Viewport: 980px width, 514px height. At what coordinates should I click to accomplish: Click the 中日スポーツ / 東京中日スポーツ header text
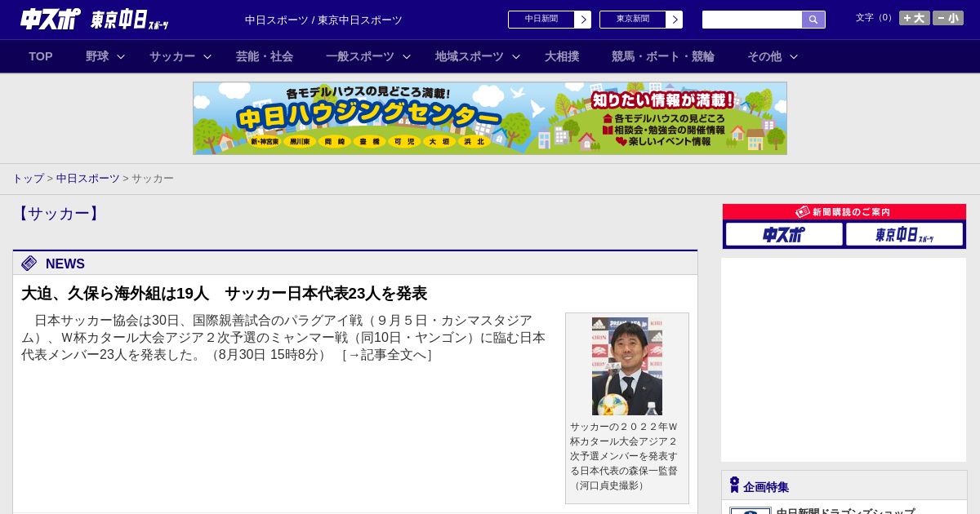click(x=323, y=20)
